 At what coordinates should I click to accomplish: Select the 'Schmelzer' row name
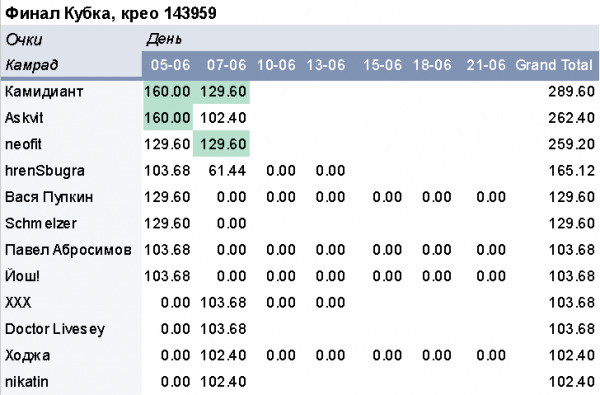[41, 224]
